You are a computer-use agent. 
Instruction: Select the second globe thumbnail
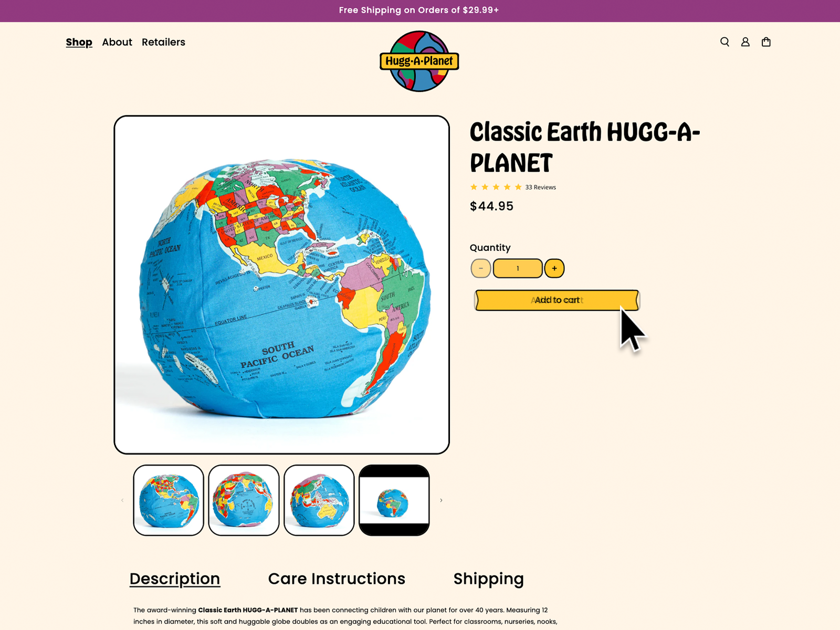[x=244, y=500]
